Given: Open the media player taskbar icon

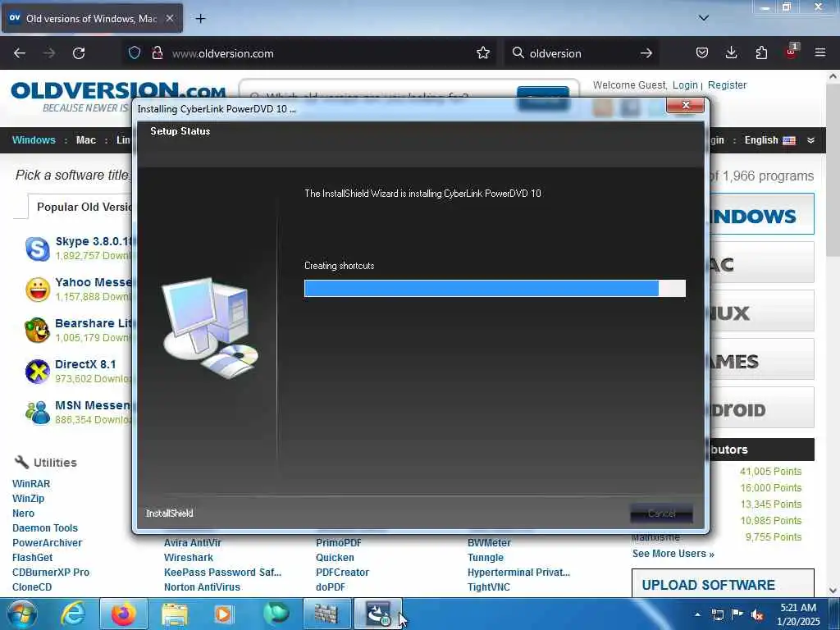Looking at the screenshot, I should point(223,614).
